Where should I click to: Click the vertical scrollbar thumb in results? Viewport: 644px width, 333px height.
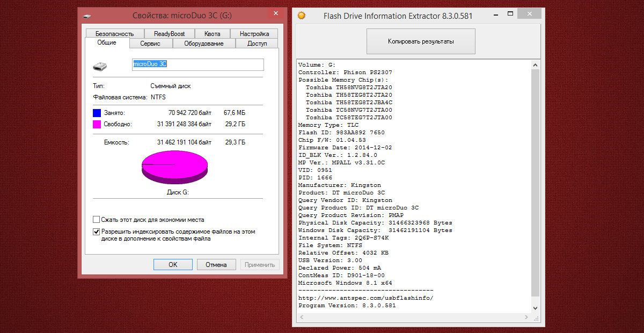click(535, 183)
